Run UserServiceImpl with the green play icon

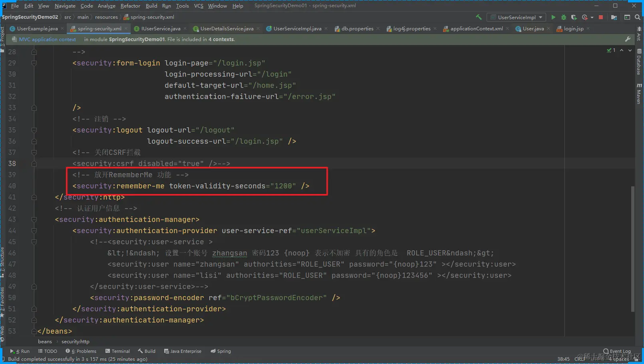(553, 17)
